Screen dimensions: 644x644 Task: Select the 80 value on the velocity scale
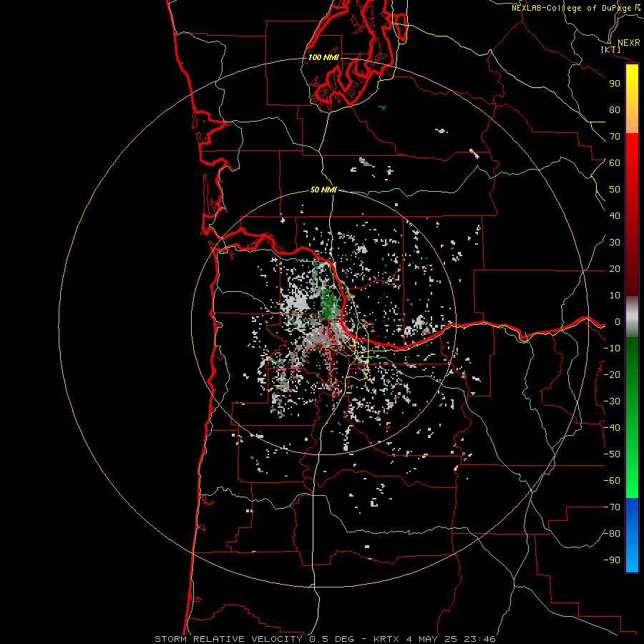coord(615,110)
